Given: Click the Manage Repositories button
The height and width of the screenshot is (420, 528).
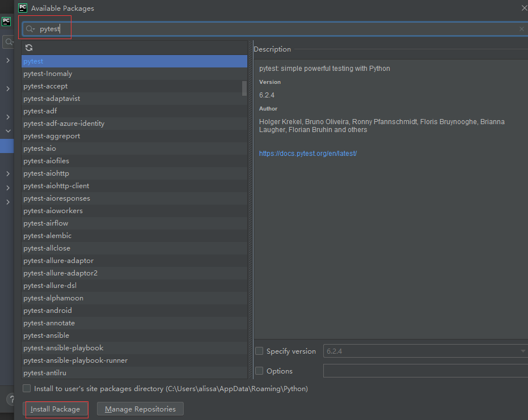Looking at the screenshot, I should coord(140,409).
